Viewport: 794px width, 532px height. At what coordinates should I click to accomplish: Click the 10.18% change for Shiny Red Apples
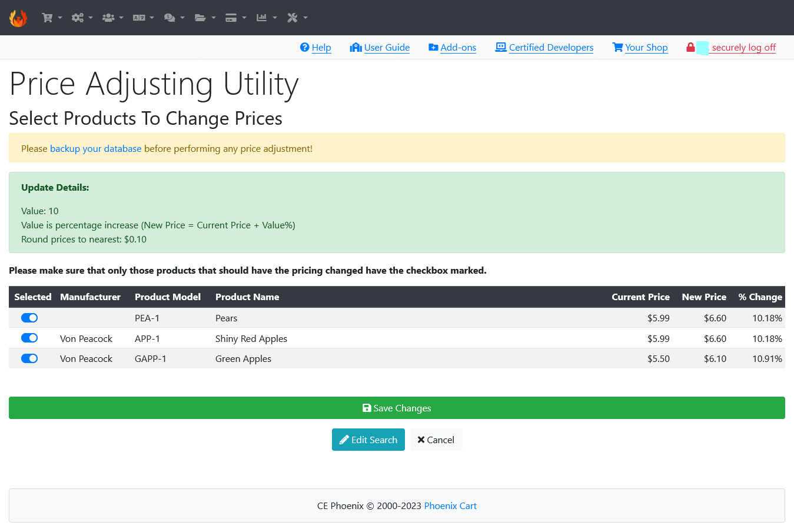pyautogui.click(x=768, y=339)
